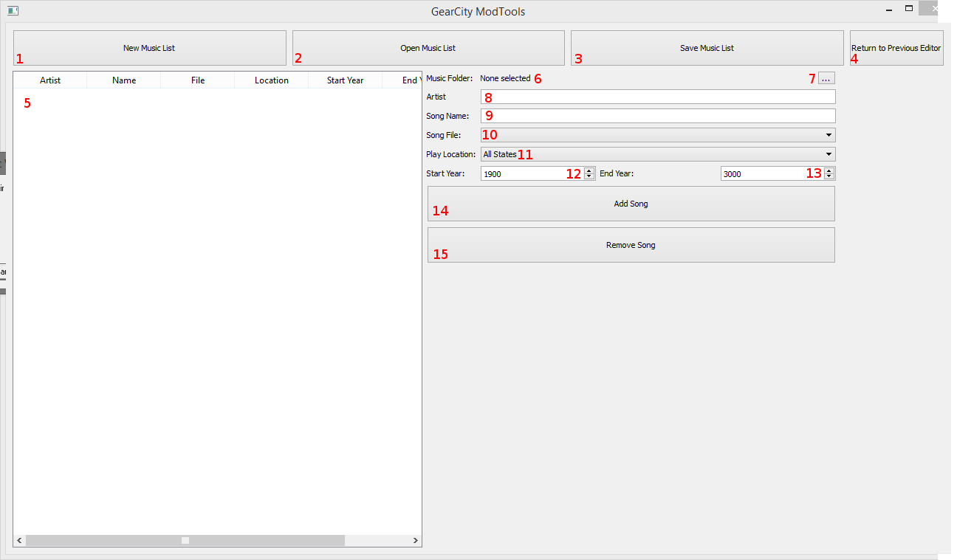Image resolution: width=957 pixels, height=560 pixels.
Task: Open the Play Location All States dropdown
Action: click(657, 154)
